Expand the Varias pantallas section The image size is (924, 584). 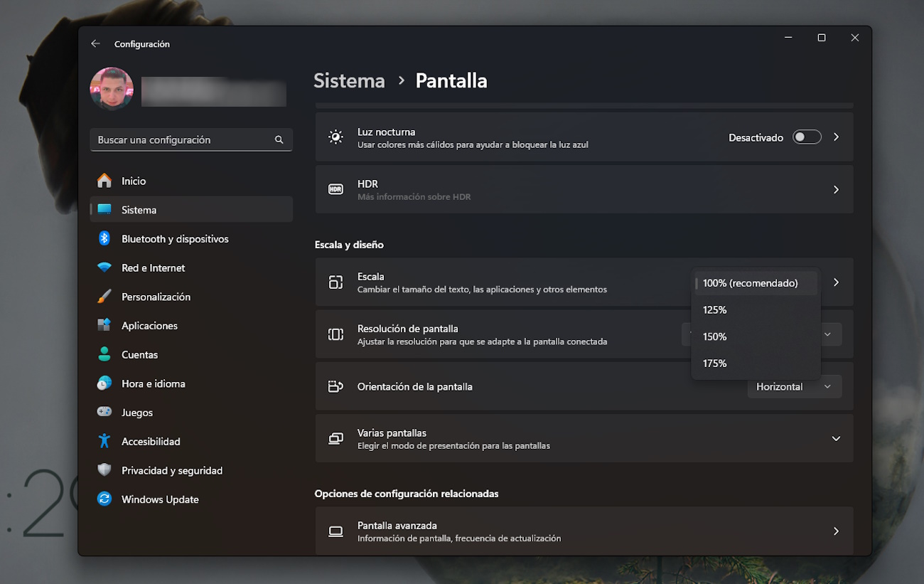tap(836, 438)
